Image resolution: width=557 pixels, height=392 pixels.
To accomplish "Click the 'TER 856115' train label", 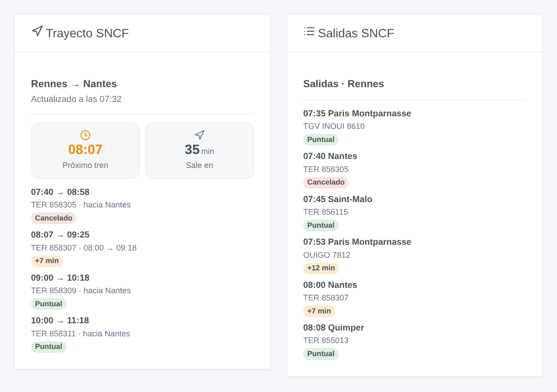I will tap(326, 212).
